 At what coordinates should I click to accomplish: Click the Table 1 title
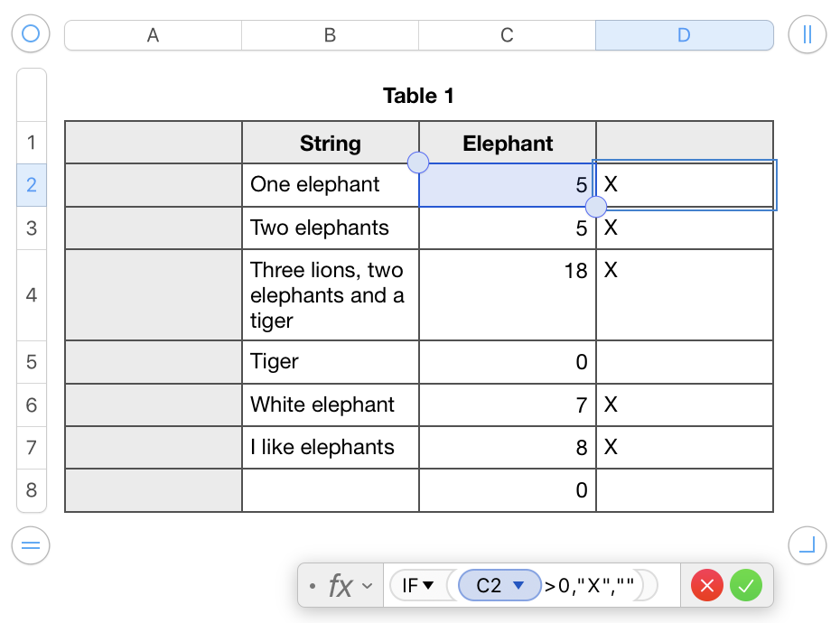point(418,96)
